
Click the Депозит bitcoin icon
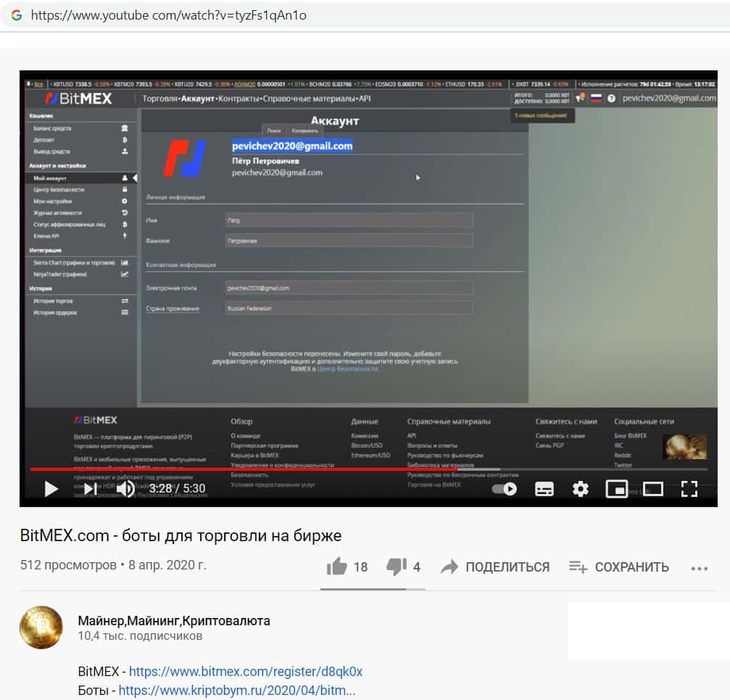(124, 140)
